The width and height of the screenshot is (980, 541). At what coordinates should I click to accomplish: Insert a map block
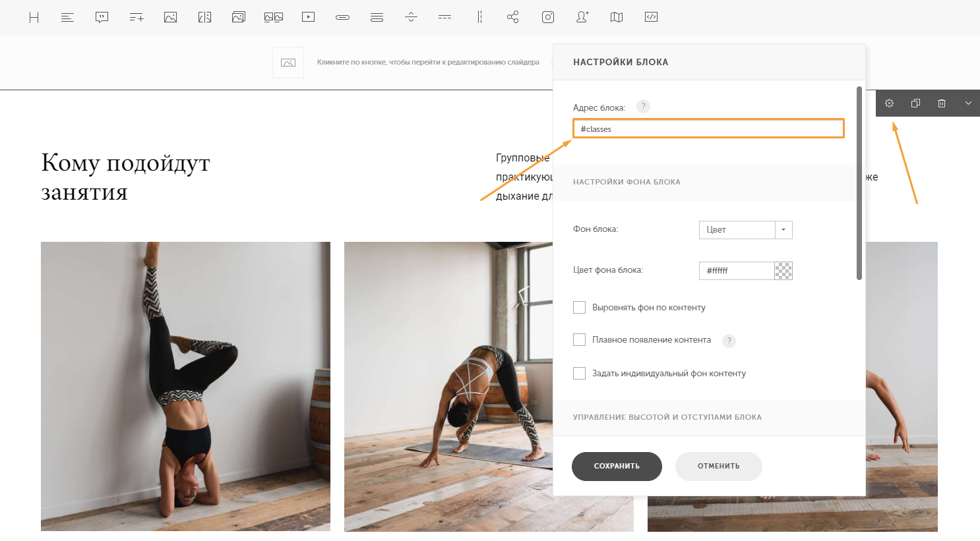617,17
